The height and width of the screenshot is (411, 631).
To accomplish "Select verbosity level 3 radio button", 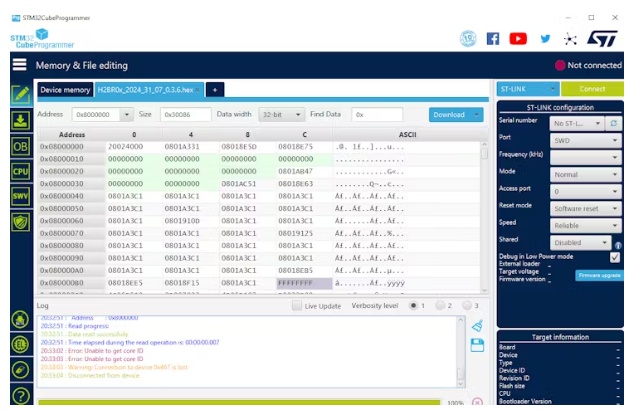I will [x=465, y=305].
